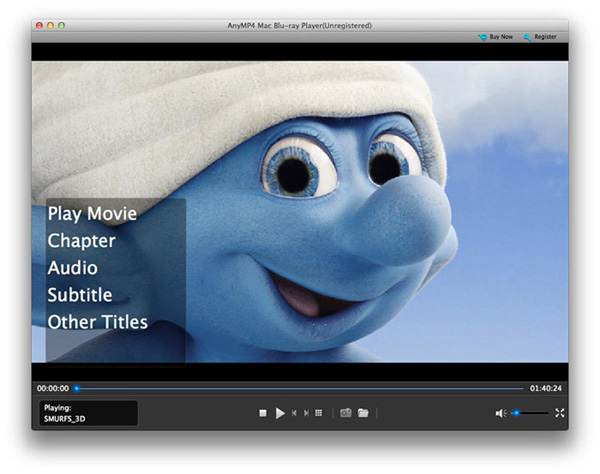Click the volume slider handle
This screenshot has width=600, height=474.
pos(516,413)
